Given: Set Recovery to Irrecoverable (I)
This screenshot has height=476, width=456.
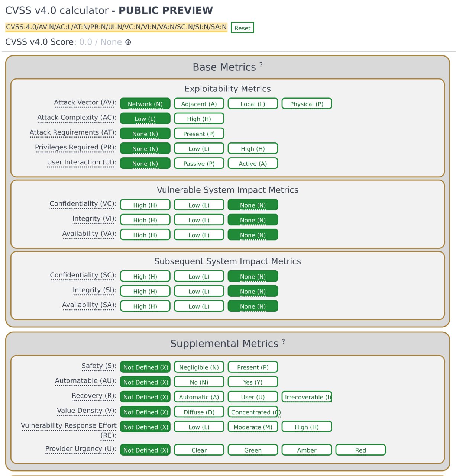Looking at the screenshot, I should pyautogui.click(x=307, y=397).
